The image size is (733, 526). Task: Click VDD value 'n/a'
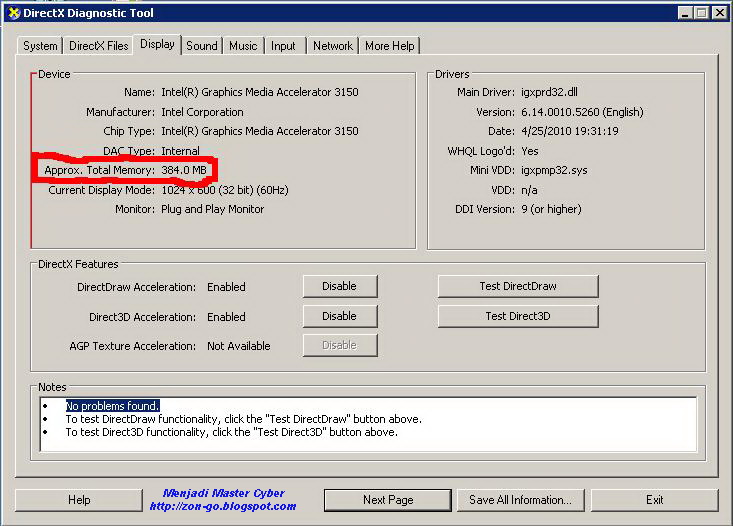[529, 190]
